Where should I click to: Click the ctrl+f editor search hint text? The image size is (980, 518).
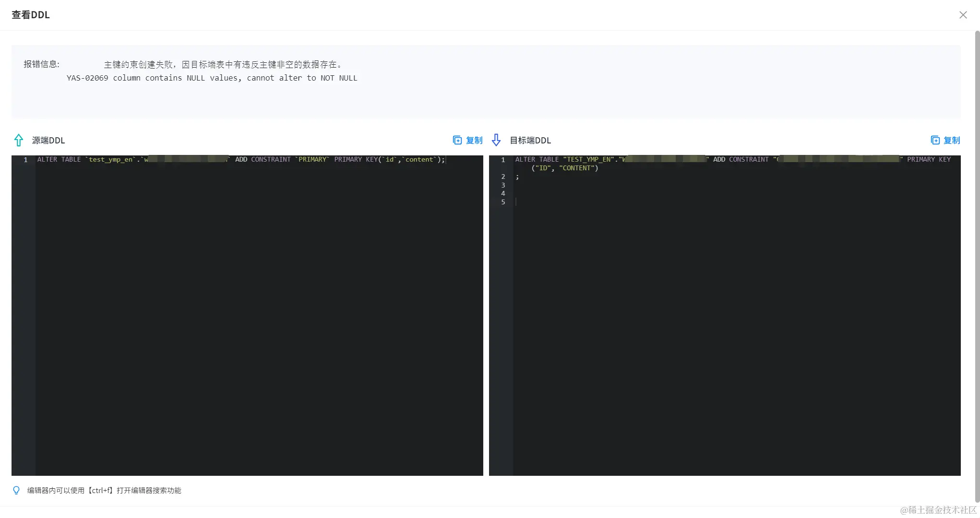(104, 490)
